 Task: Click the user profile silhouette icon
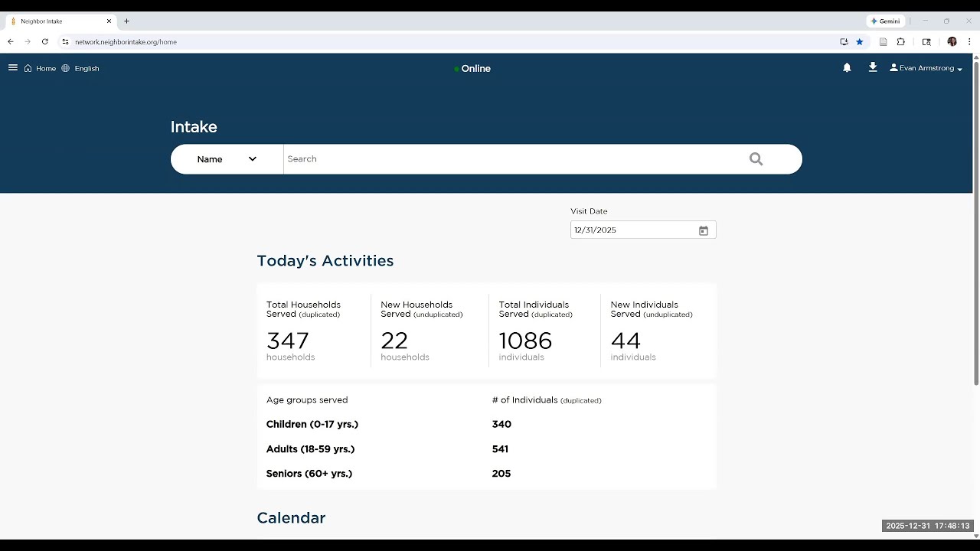(893, 68)
